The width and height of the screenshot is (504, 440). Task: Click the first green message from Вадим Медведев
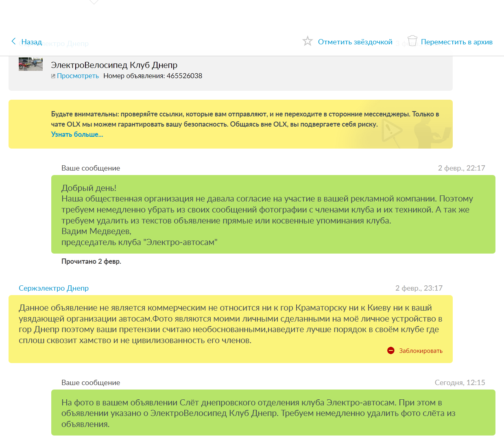coord(273,215)
